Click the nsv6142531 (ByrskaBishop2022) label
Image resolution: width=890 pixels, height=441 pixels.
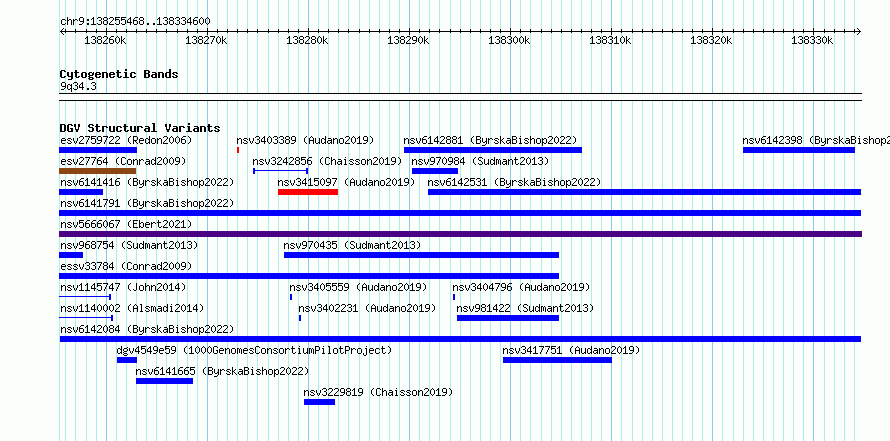coord(514,182)
